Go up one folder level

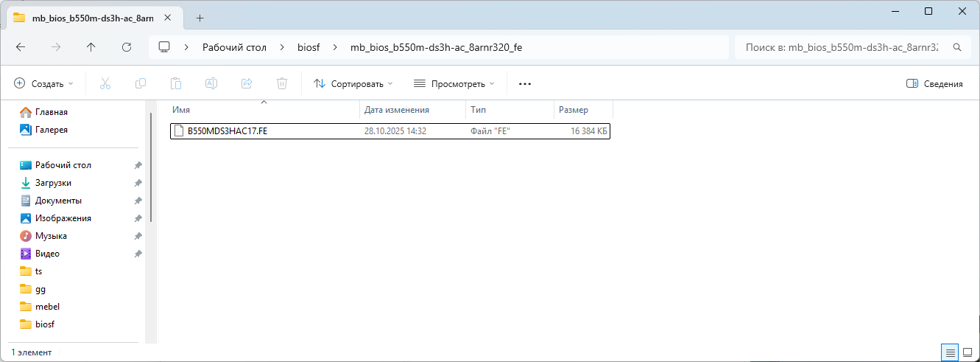tap(91, 47)
